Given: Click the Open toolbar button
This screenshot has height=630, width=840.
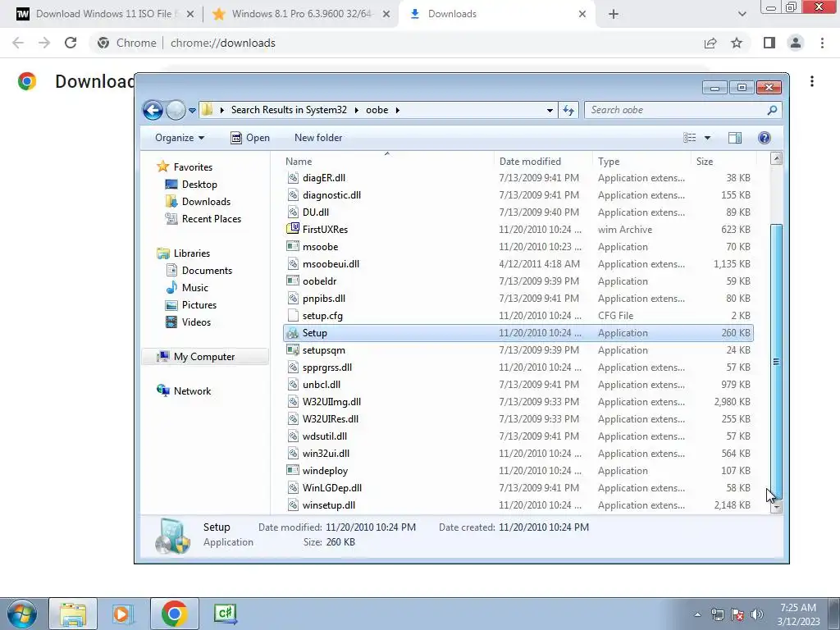Looking at the screenshot, I should coord(250,138).
